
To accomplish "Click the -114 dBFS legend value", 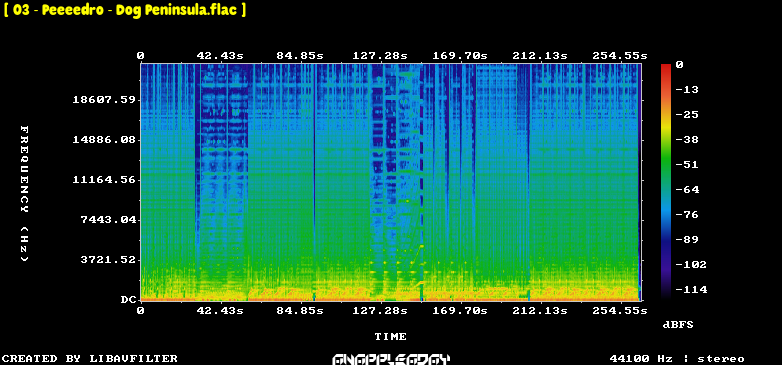I will [691, 290].
